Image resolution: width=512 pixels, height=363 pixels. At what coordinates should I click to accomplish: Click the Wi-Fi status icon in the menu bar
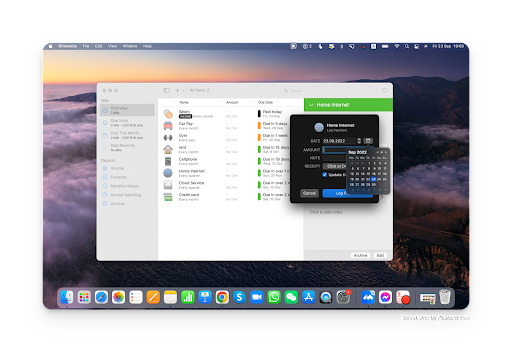397,46
